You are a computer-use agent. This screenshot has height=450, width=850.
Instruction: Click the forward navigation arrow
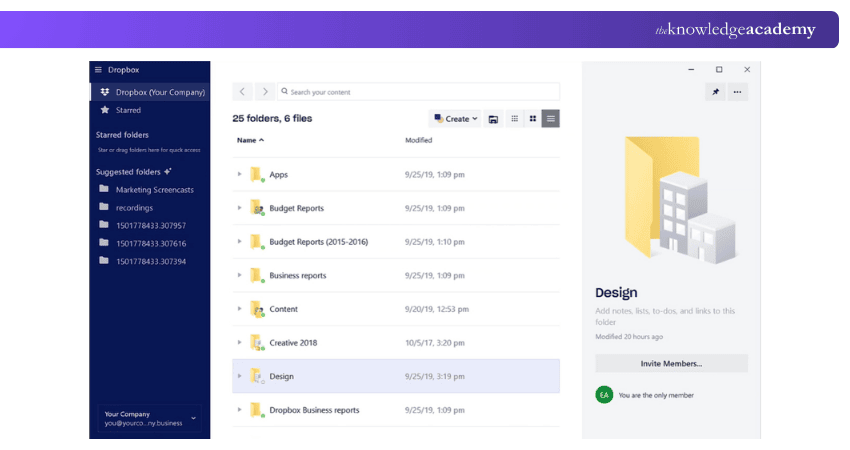coord(264,92)
